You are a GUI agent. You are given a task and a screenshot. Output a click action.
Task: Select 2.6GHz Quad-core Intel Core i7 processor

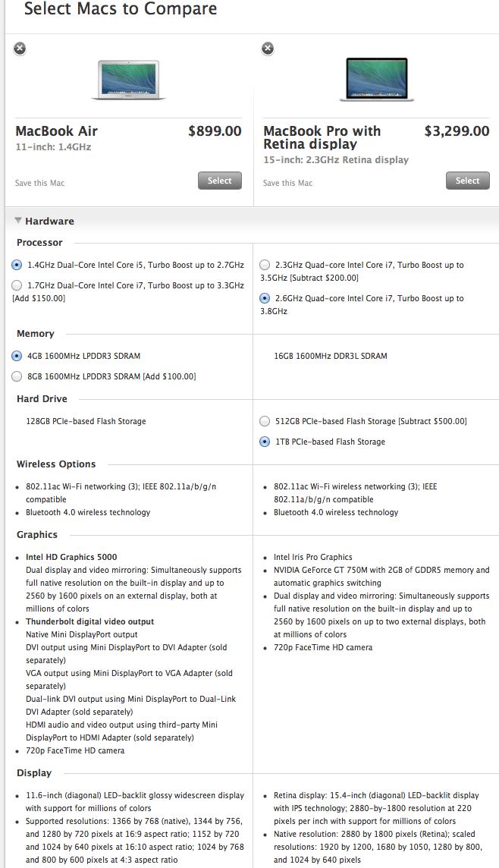[x=265, y=298]
